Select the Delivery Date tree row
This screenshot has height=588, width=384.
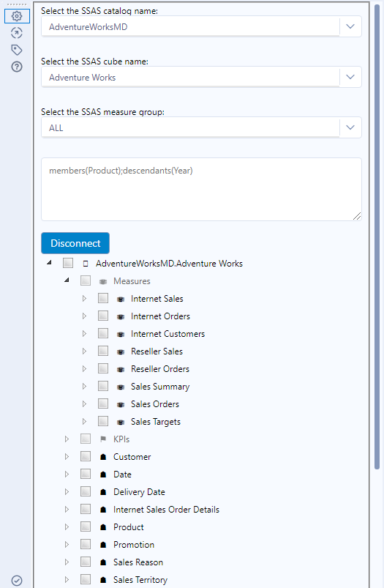[x=139, y=492]
